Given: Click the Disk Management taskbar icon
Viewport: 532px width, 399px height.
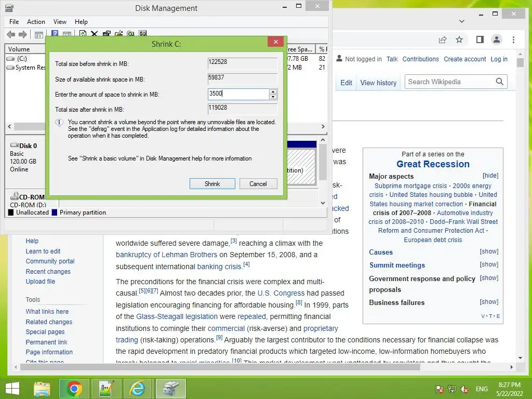Looking at the screenshot, I should coord(170,389).
